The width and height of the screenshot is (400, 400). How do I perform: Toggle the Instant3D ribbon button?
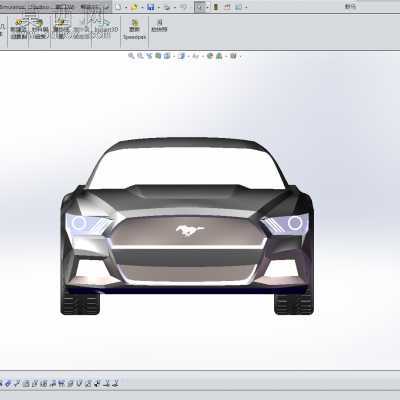click(106, 26)
